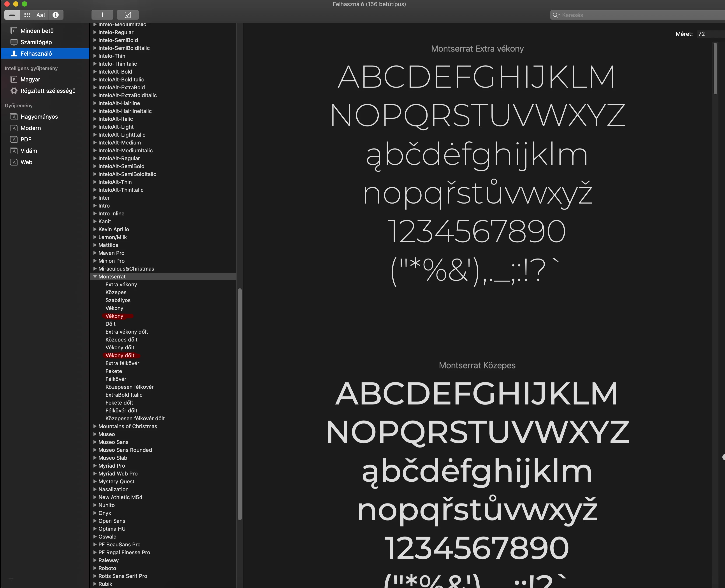
Task: Show font information panel
Action: (x=56, y=15)
